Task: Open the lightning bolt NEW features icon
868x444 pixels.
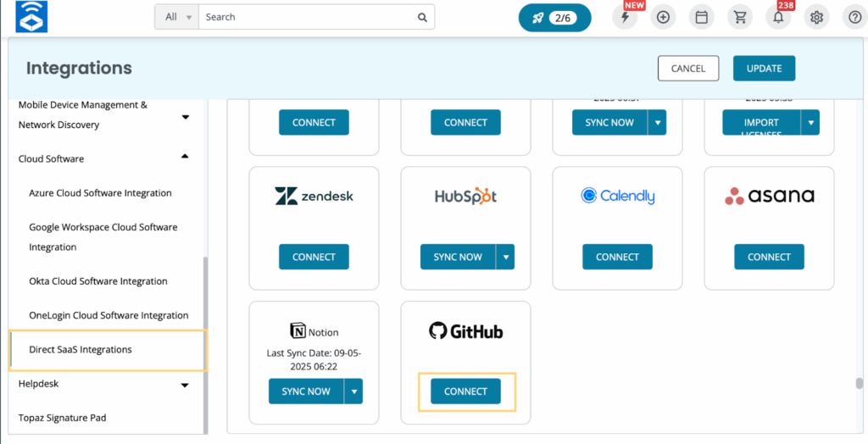Action: 625,17
